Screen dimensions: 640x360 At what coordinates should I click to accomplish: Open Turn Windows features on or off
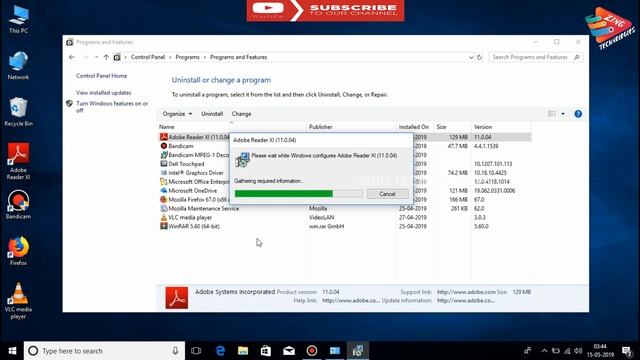(x=112, y=107)
